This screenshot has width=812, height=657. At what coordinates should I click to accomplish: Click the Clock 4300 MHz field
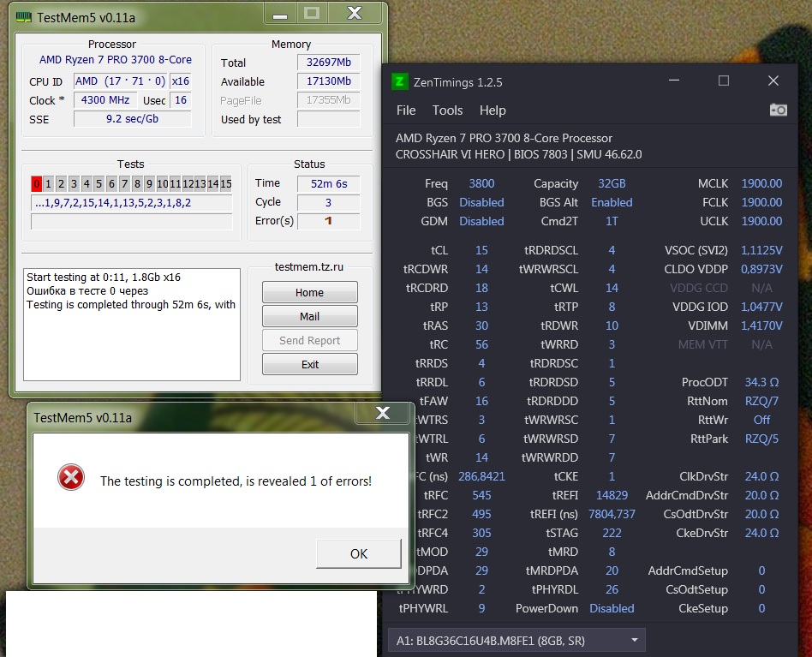[105, 100]
